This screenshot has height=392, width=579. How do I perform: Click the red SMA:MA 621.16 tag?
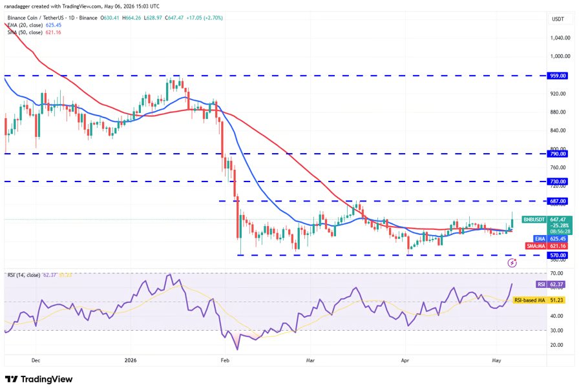coord(546,246)
